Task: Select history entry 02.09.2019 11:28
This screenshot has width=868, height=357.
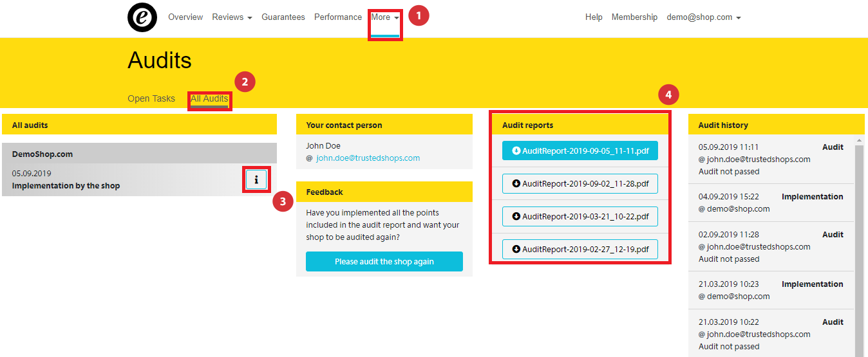Action: (x=771, y=246)
